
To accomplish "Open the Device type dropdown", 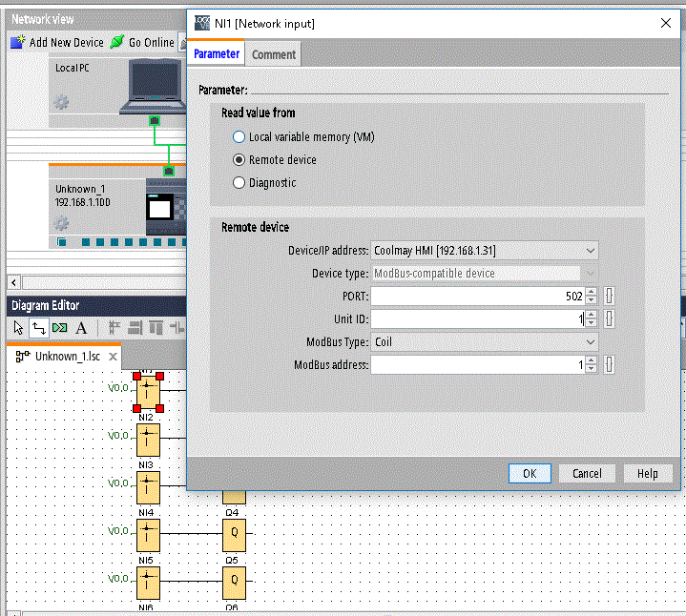I will pos(591,274).
